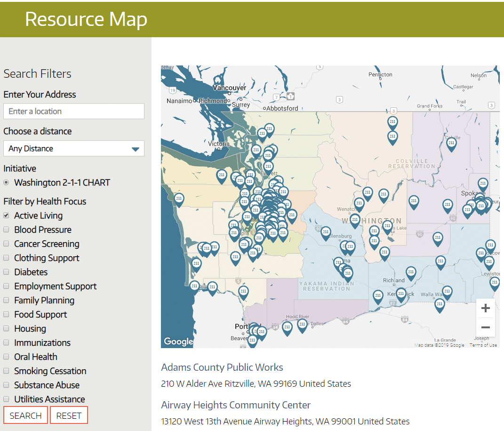Click the SEARCH button
This screenshot has width=504, height=431.
(x=26, y=415)
